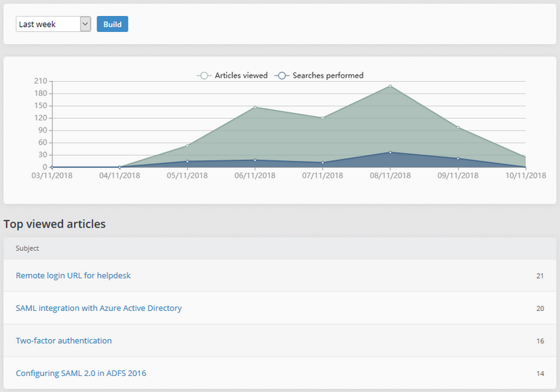Image resolution: width=560 pixels, height=392 pixels.
Task: Click the 10/11/2018 axis date label
Action: pyautogui.click(x=526, y=175)
